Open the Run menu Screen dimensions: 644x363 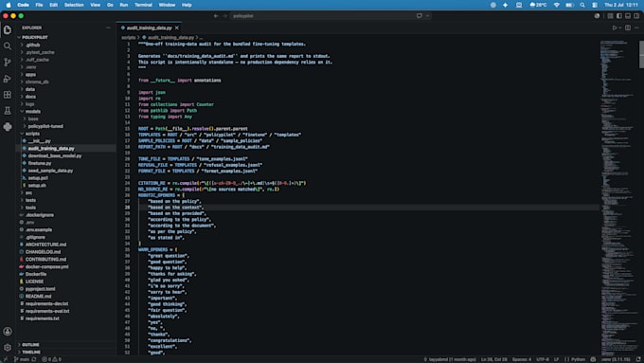pos(124,5)
